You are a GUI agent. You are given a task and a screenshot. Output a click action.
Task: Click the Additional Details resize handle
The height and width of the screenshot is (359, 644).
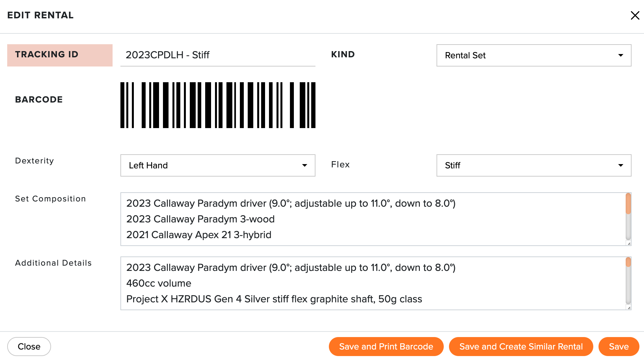[x=629, y=308]
